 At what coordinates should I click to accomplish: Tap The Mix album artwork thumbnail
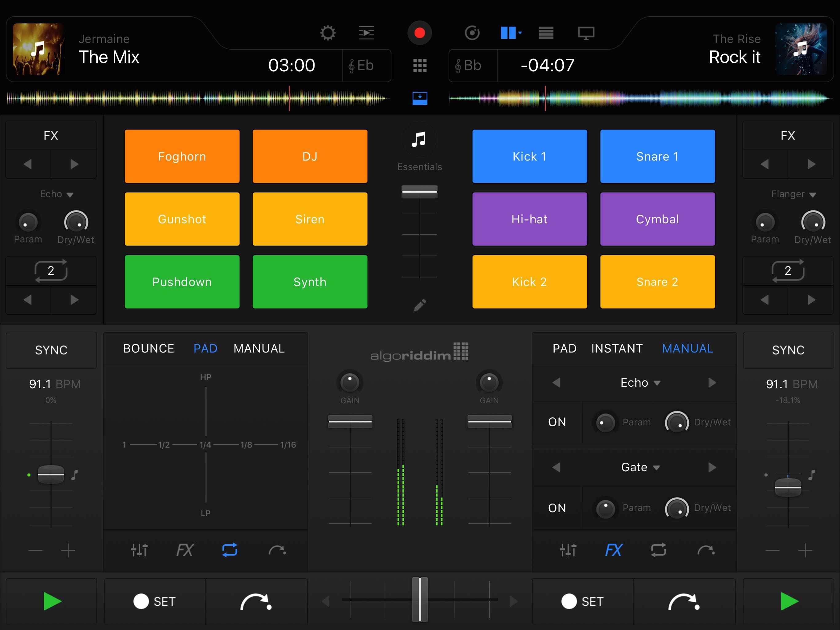point(38,49)
